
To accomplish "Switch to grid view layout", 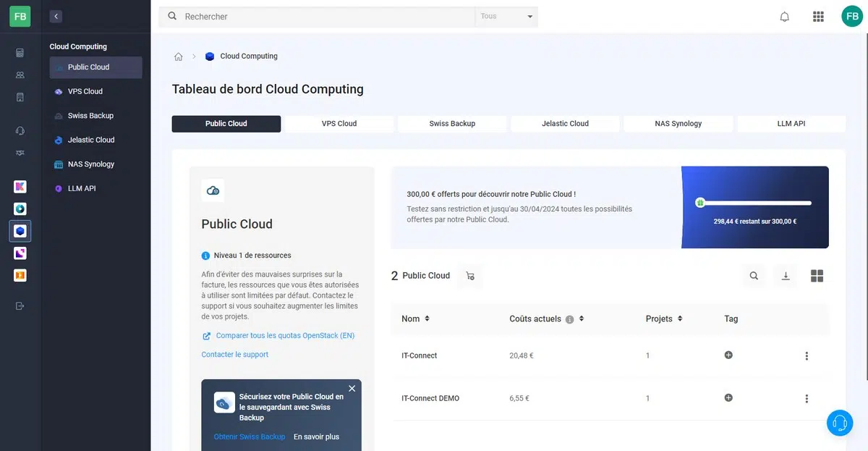I will 817,276.
